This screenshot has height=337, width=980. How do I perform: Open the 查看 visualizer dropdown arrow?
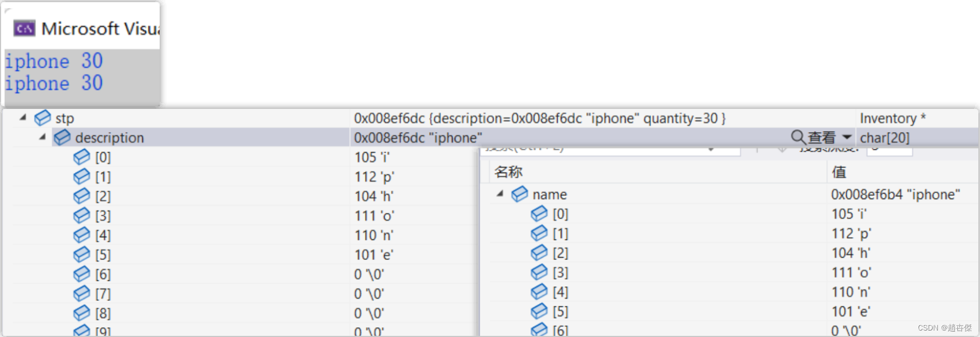click(x=847, y=137)
